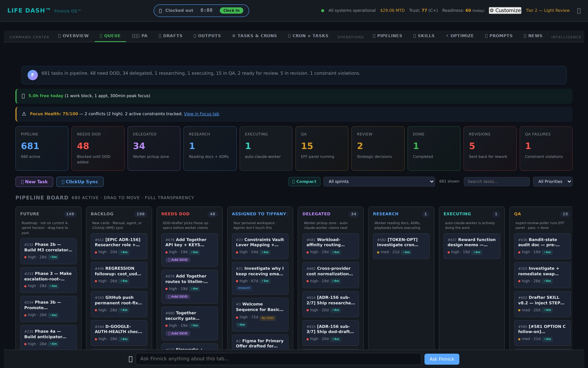Open task #681 Workload-affinity routing card
The image size is (588, 368).
[330, 246]
